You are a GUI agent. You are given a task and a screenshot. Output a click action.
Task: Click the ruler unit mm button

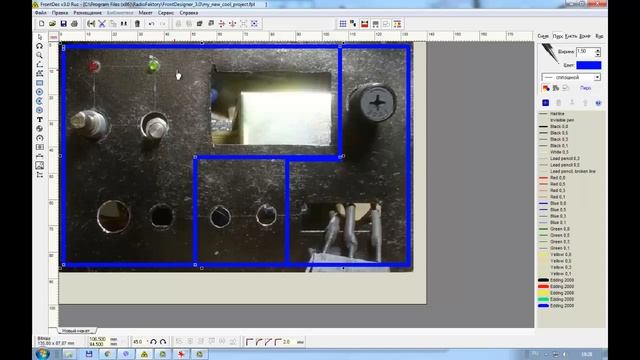[x=53, y=37]
